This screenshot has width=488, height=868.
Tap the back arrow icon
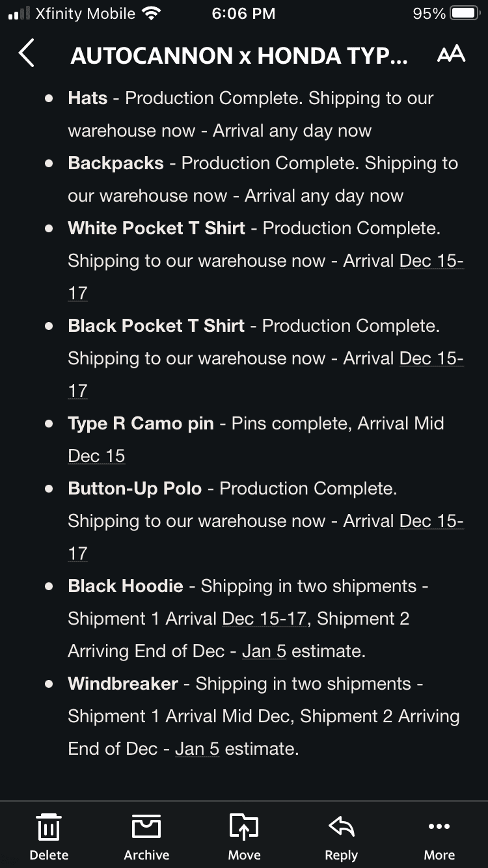point(27,54)
